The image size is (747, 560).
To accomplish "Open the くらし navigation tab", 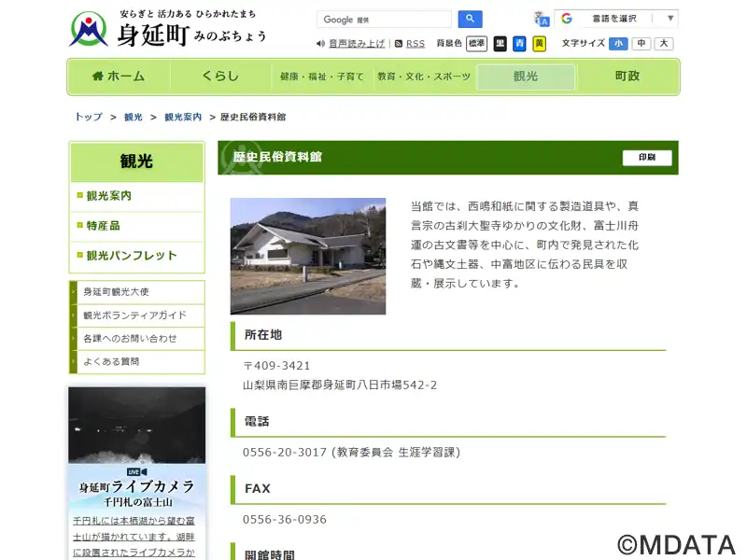I will point(220,77).
